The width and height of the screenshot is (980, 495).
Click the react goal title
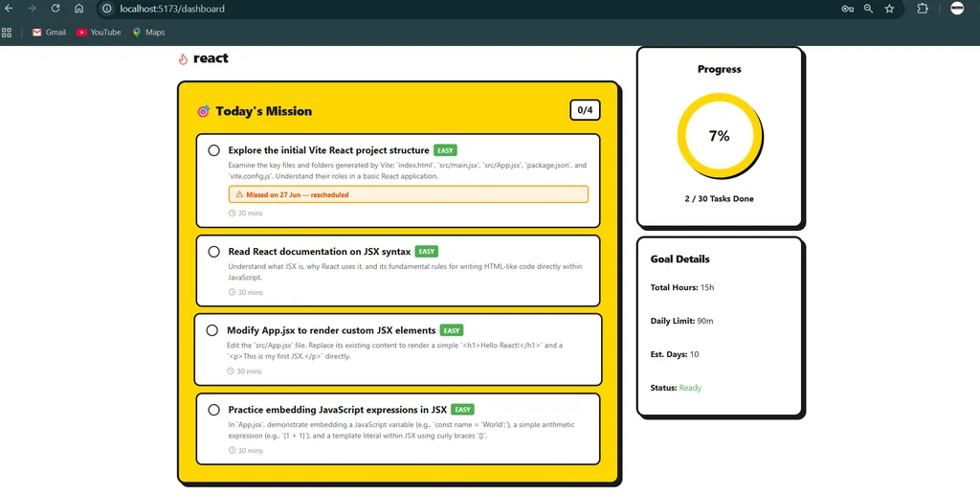pos(211,58)
